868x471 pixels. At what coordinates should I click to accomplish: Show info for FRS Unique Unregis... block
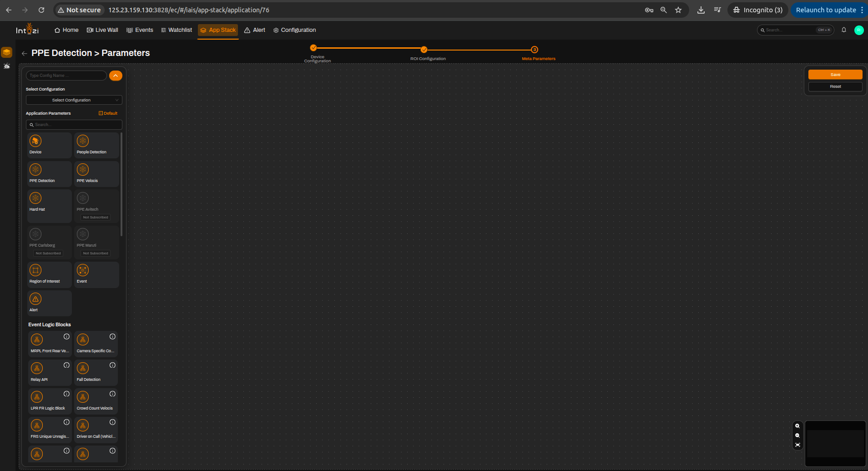pyautogui.click(x=66, y=422)
